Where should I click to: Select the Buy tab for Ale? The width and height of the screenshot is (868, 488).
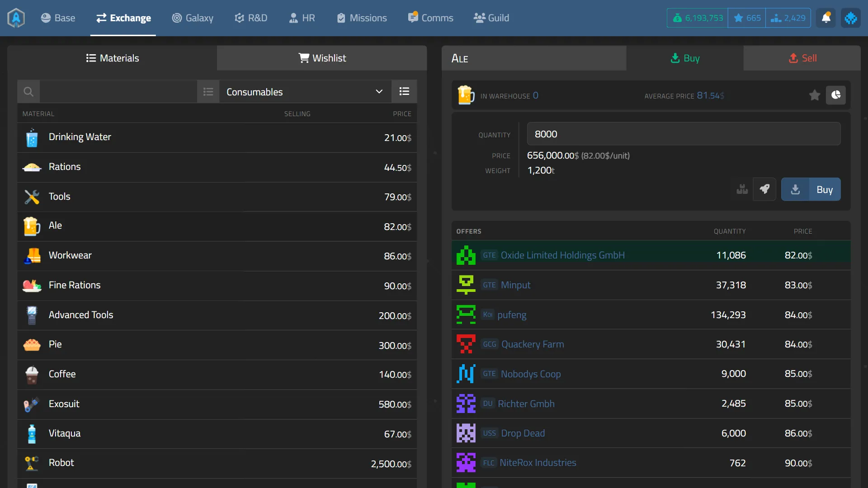point(685,58)
